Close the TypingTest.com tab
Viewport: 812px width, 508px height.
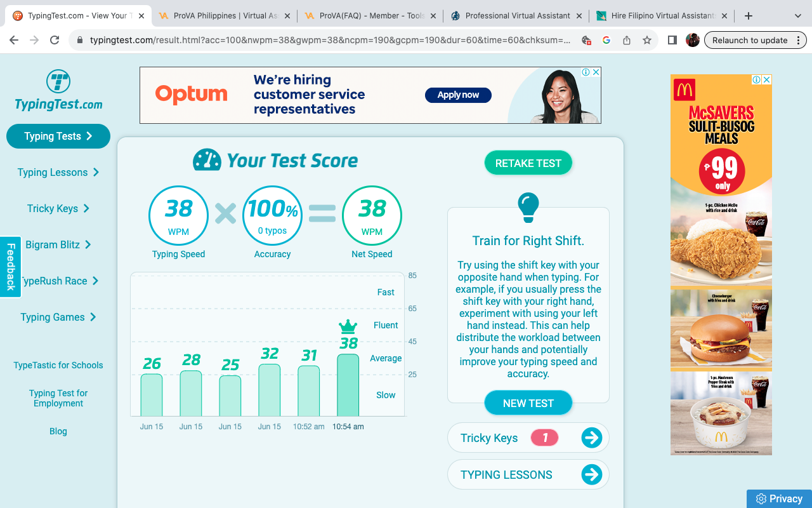141,16
